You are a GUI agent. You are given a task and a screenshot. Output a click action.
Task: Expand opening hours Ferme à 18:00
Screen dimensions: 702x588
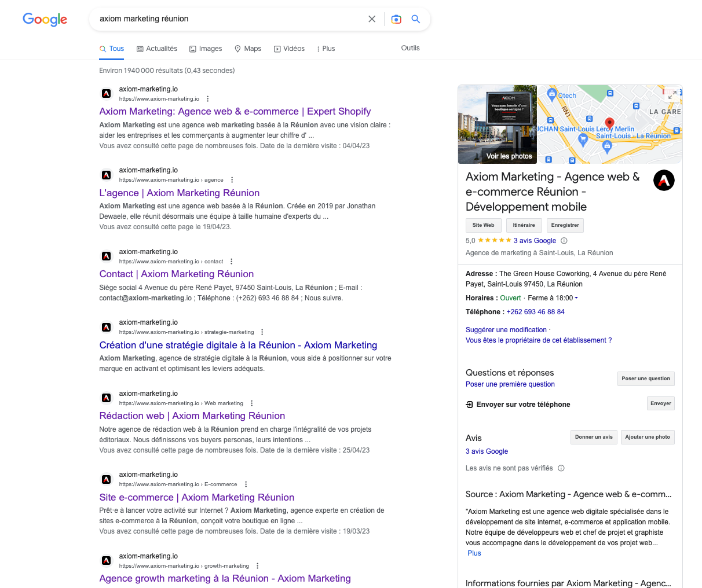coord(553,298)
